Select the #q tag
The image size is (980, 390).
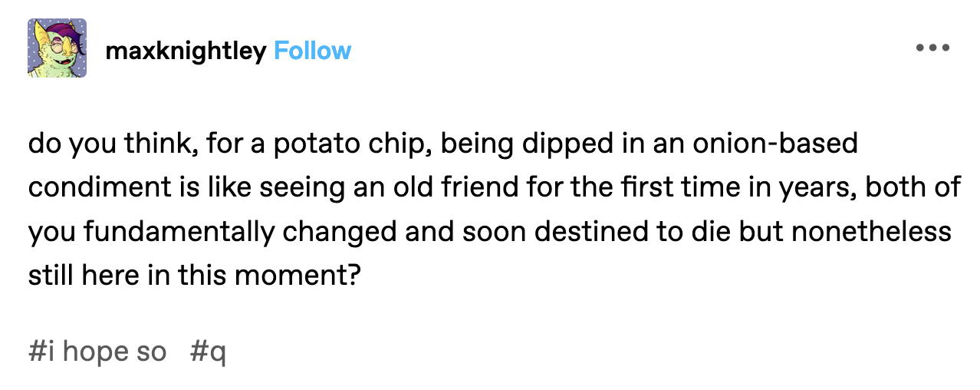208,352
